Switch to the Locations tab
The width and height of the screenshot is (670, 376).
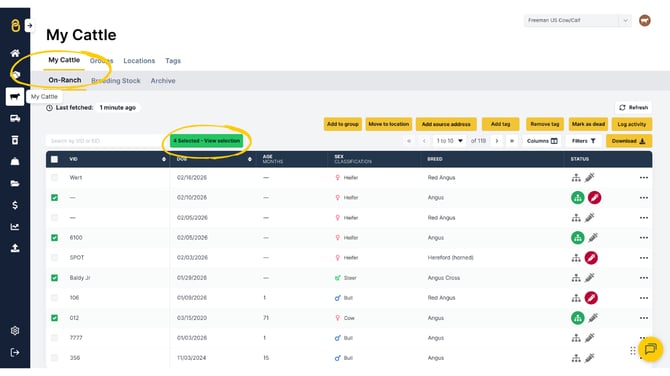pyautogui.click(x=139, y=61)
